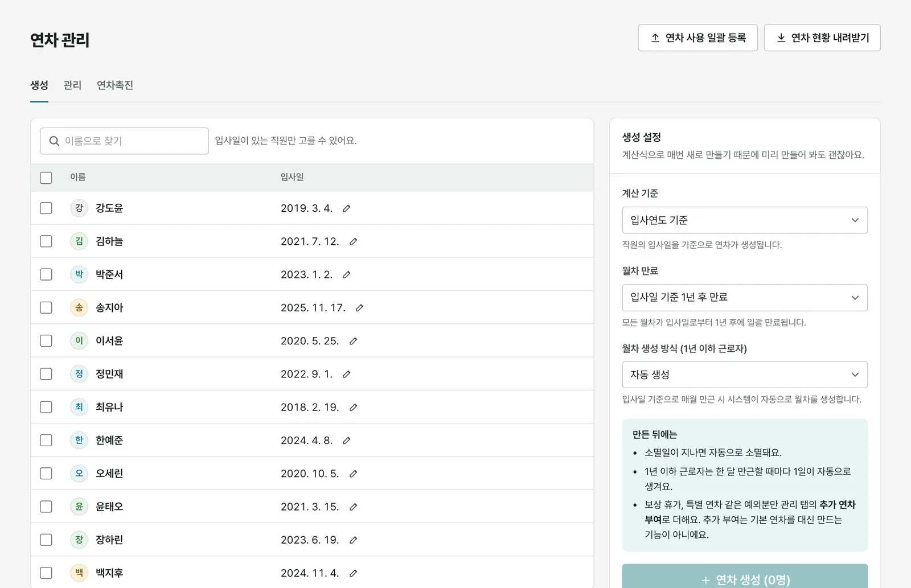Select 김하늘's row checkbox
The image size is (911, 588).
46,241
